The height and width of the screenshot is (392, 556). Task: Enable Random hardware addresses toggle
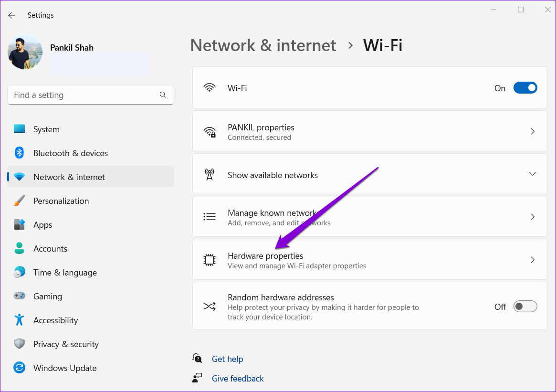pos(525,307)
